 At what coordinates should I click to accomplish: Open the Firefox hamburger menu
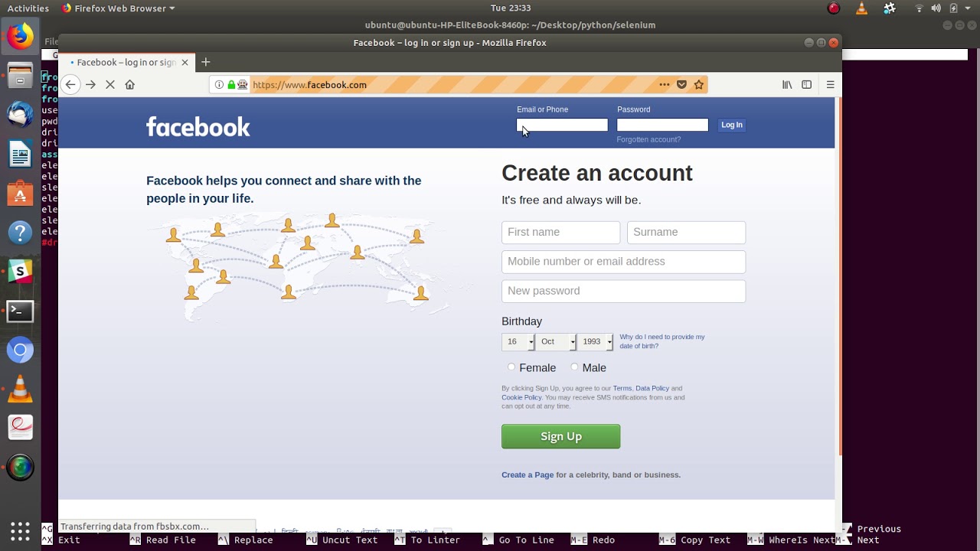(x=830, y=85)
